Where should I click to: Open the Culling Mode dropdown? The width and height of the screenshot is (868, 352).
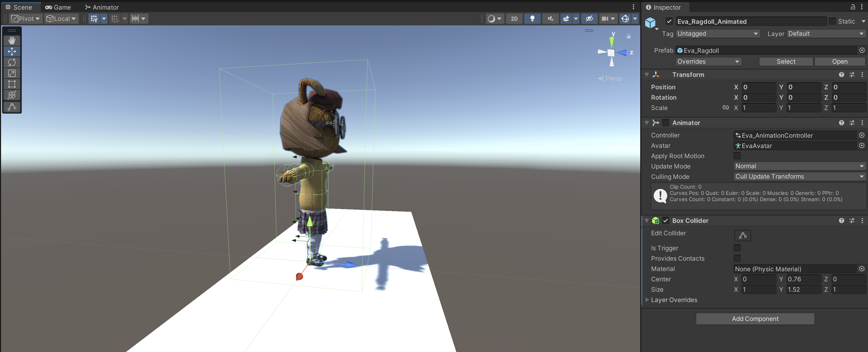coord(799,176)
